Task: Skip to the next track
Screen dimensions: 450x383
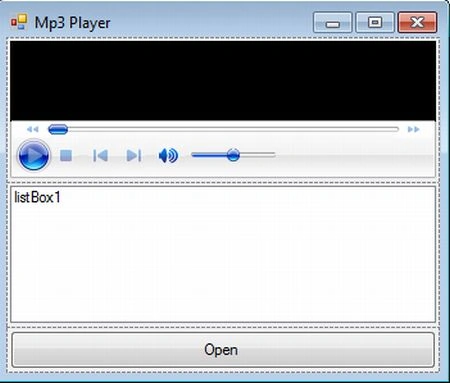Action: point(134,155)
